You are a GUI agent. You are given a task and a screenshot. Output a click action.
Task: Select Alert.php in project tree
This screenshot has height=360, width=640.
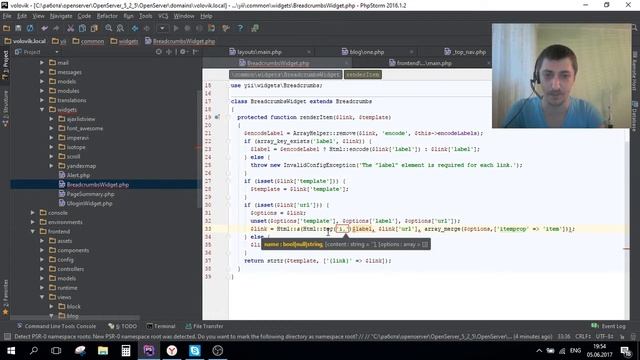(78, 175)
